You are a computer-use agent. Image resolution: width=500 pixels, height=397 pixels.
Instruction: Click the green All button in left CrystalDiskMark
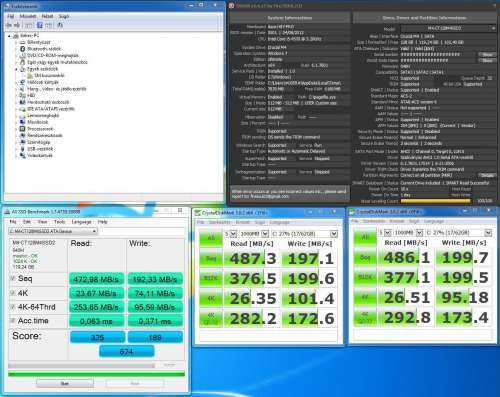coord(211,238)
